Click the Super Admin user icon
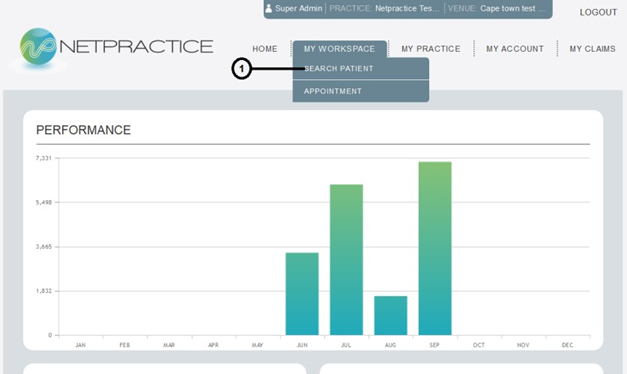The width and height of the screenshot is (627, 374). [x=269, y=8]
